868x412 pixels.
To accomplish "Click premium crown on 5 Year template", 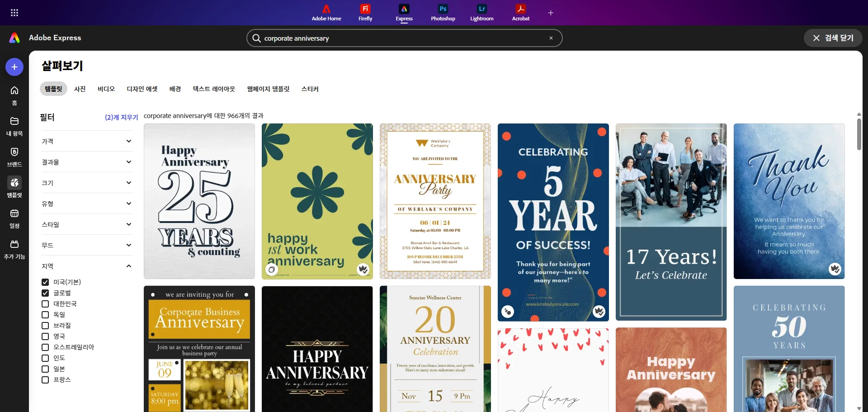I will (599, 312).
